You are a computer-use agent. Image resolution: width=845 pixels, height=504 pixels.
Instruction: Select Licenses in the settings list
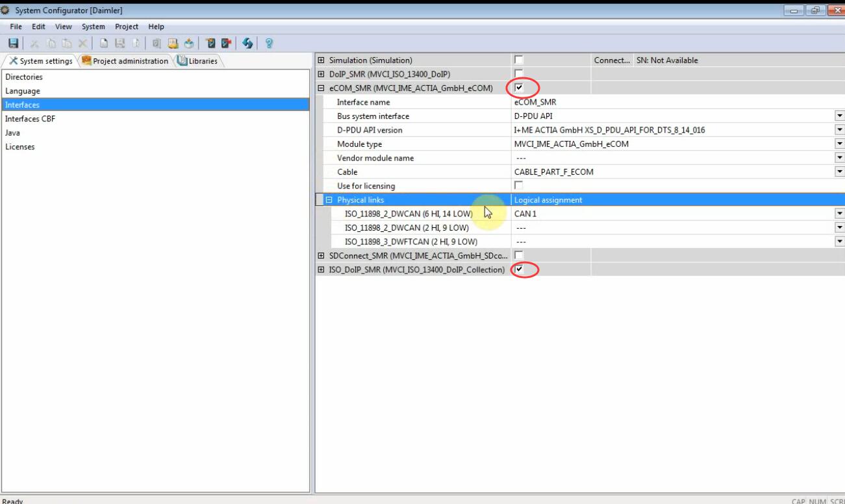click(x=20, y=147)
